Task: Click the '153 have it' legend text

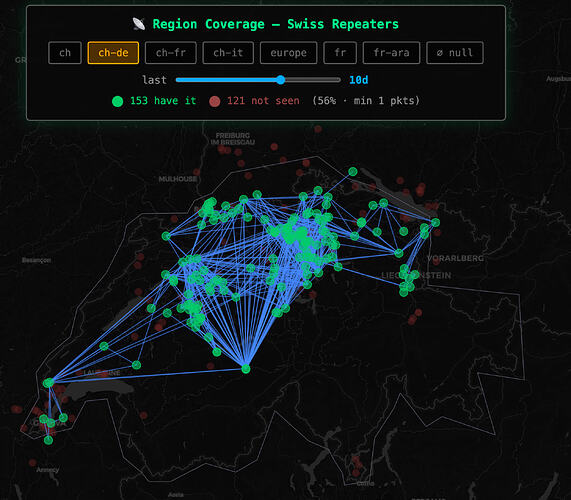Action: click(163, 101)
